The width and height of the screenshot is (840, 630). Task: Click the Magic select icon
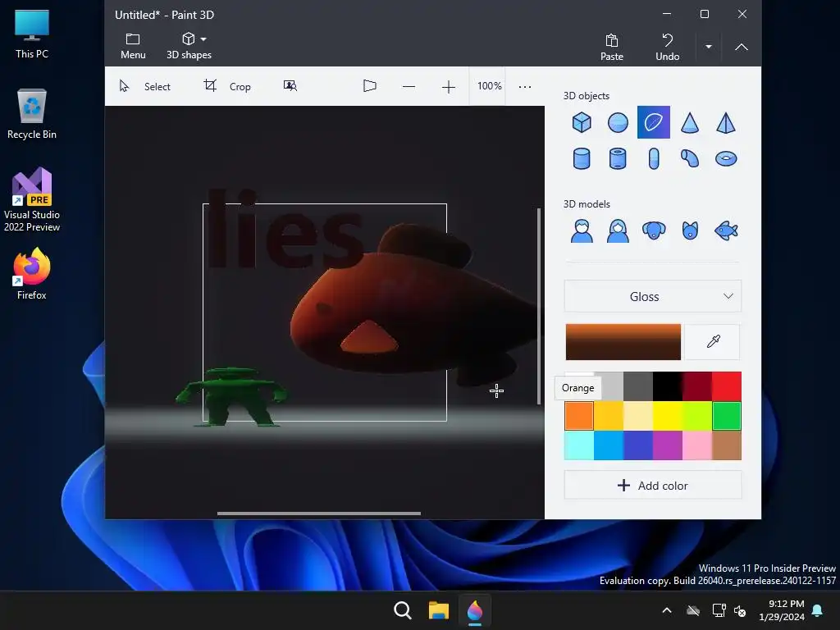[x=290, y=85]
